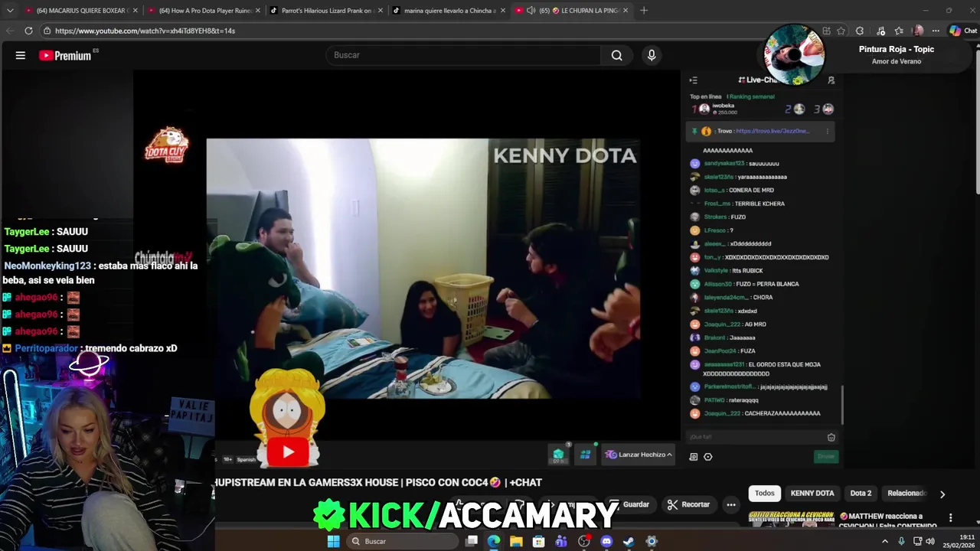Switch to marina quiere llevarlo a Chincha tab
This screenshot has width=980, height=551.
449,11
